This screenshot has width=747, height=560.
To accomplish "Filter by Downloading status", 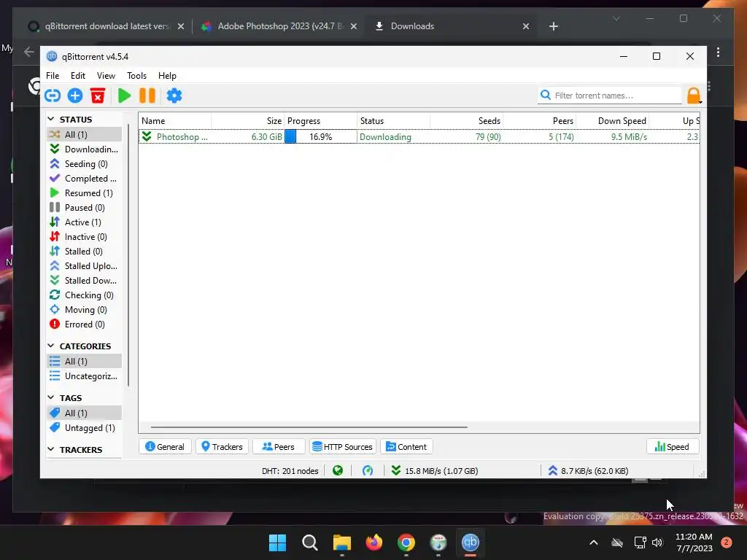I will point(85,149).
